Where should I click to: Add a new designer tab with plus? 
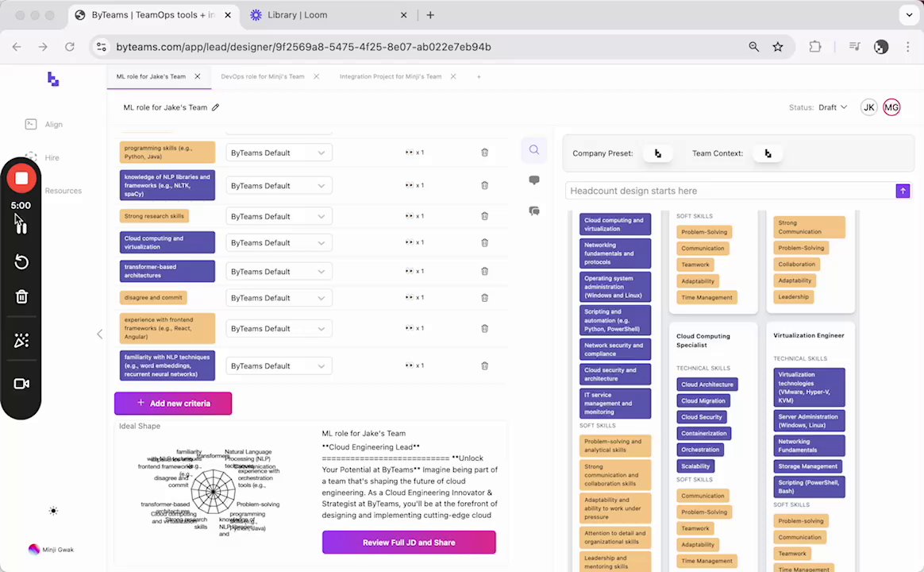pos(479,76)
